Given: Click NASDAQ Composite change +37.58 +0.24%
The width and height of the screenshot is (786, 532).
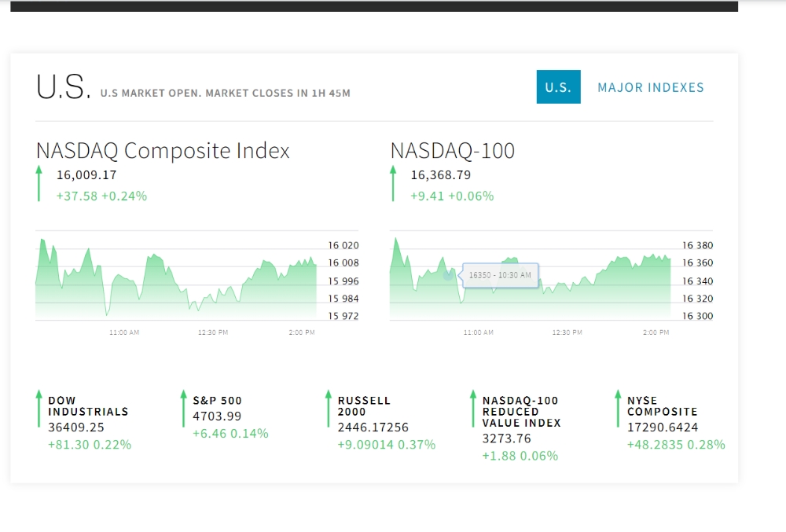Looking at the screenshot, I should click(101, 196).
